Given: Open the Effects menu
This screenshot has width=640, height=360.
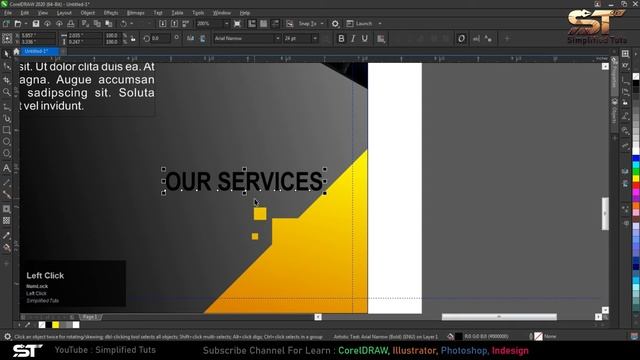Looking at the screenshot, I should pos(111,13).
